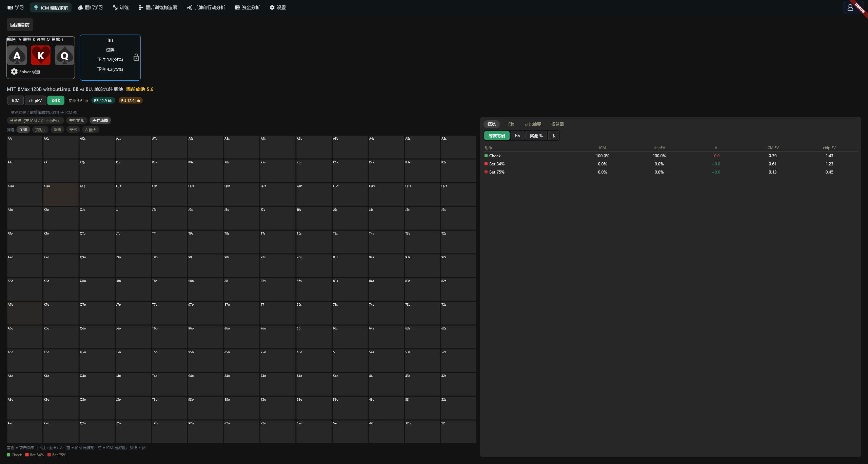Select 差异热图 view
The image size is (868, 464).
pyautogui.click(x=100, y=121)
